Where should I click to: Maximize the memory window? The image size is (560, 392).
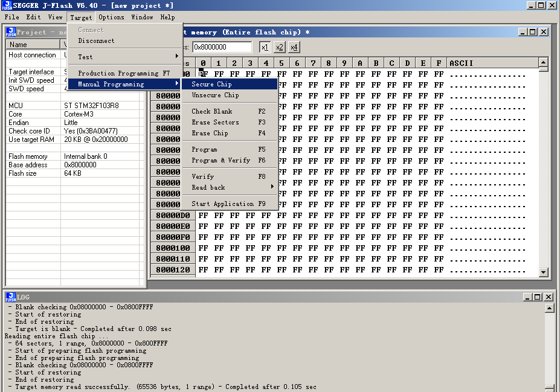tap(532, 32)
